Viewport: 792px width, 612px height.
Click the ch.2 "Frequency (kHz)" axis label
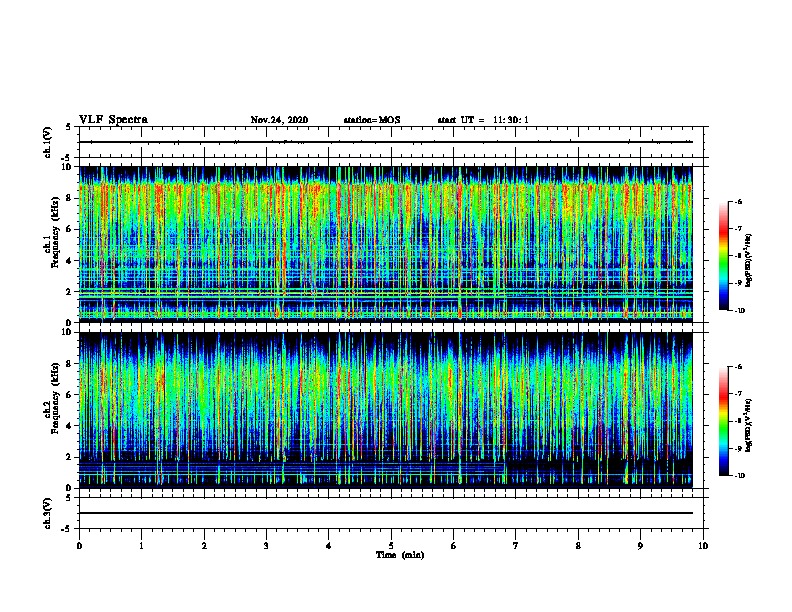click(56, 398)
